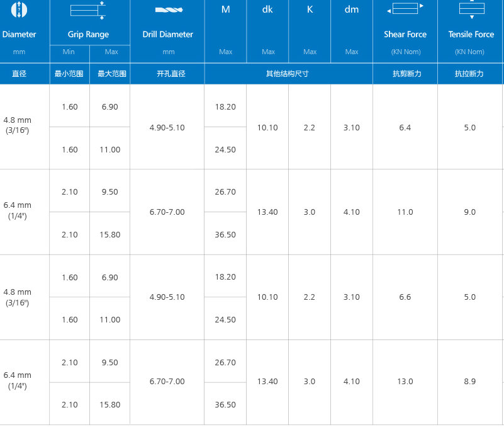The width and height of the screenshot is (504, 427).
Task: Select the '最大范围' header cell
Action: [110, 74]
